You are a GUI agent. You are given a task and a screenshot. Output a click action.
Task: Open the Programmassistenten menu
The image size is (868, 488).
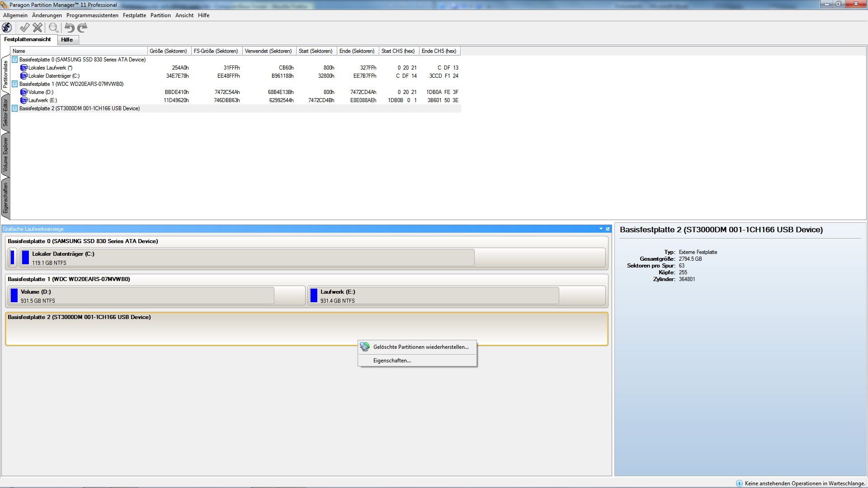point(92,15)
